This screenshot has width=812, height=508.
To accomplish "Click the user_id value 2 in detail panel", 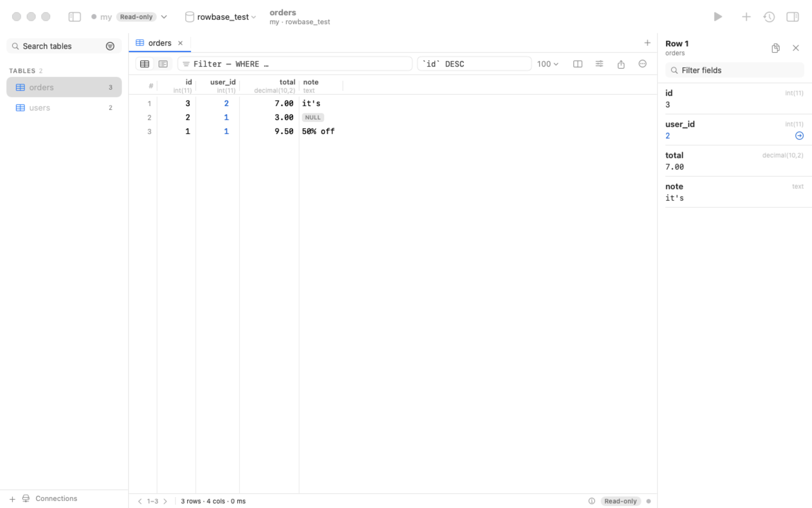I will (x=668, y=136).
